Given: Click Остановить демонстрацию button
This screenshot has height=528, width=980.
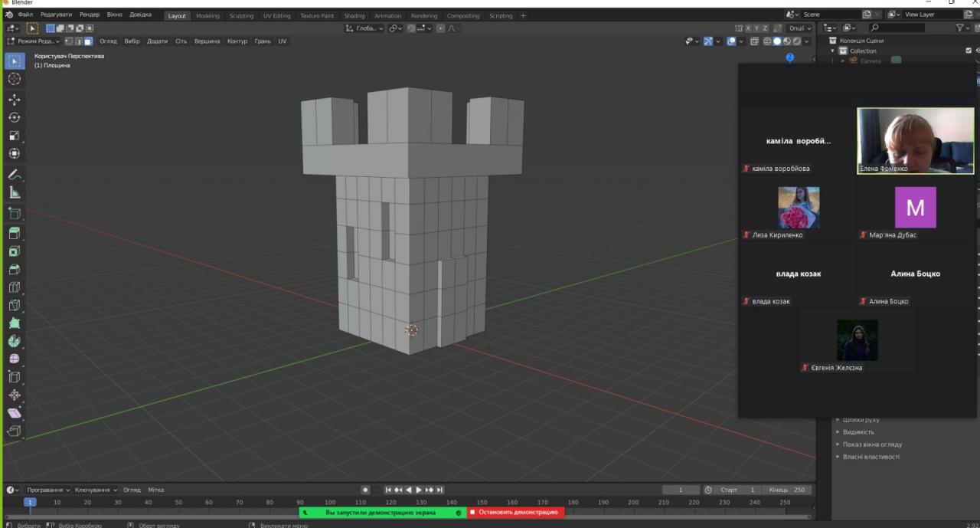Looking at the screenshot, I should [517, 512].
